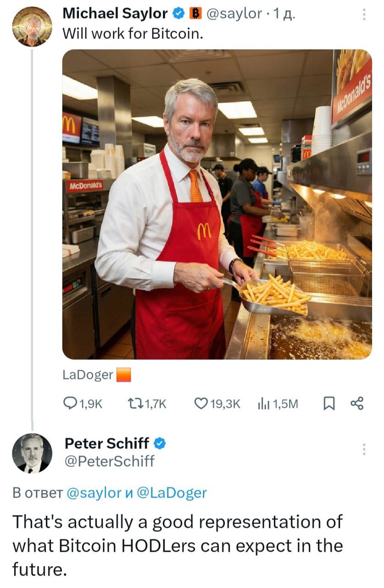Bookmark Michael Saylor's tweet

(x=328, y=403)
